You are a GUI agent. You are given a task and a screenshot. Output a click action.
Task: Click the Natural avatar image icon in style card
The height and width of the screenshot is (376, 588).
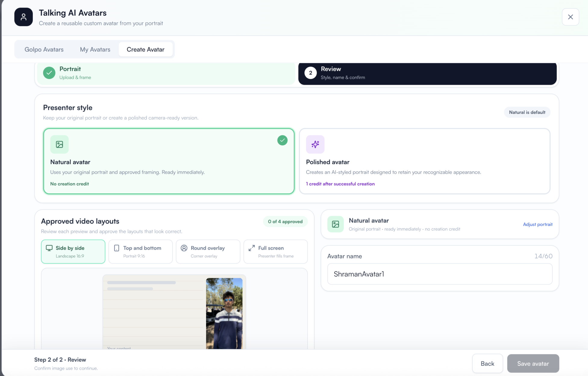pyautogui.click(x=59, y=144)
